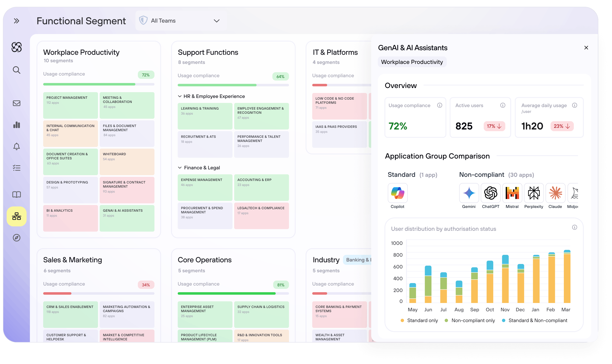Open the GenAI & AI Assistants segment tile

pyautogui.click(x=127, y=218)
